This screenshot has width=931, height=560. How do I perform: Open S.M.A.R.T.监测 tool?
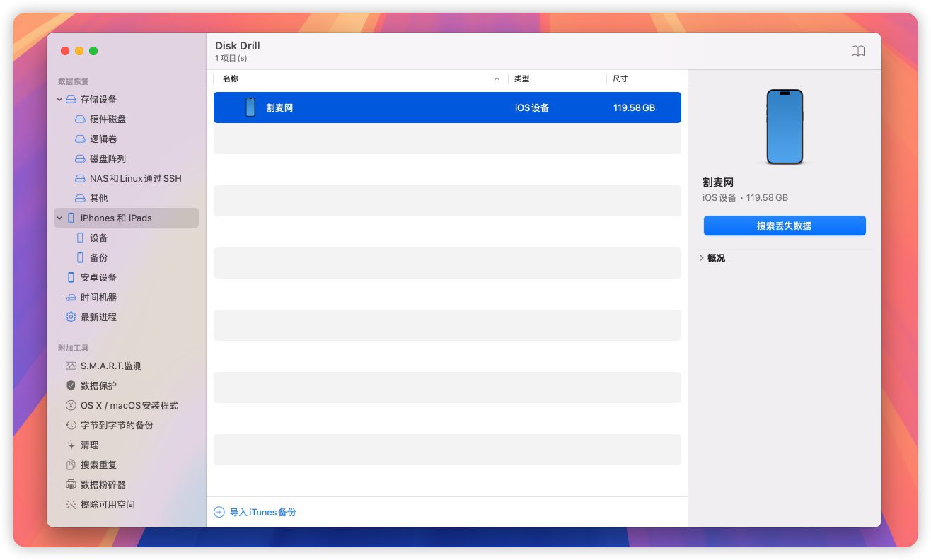pos(110,366)
